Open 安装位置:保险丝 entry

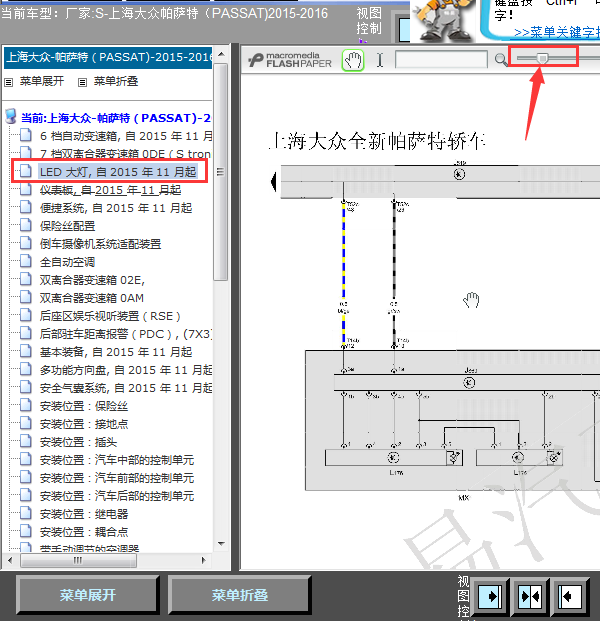84,406
